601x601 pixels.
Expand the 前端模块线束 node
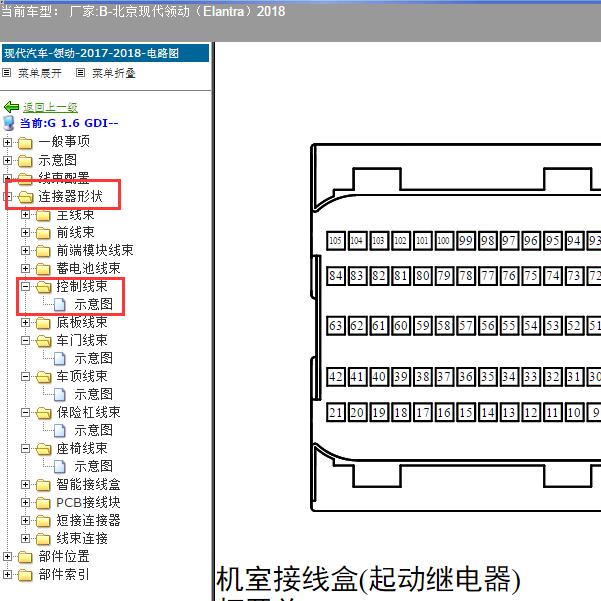click(x=25, y=250)
